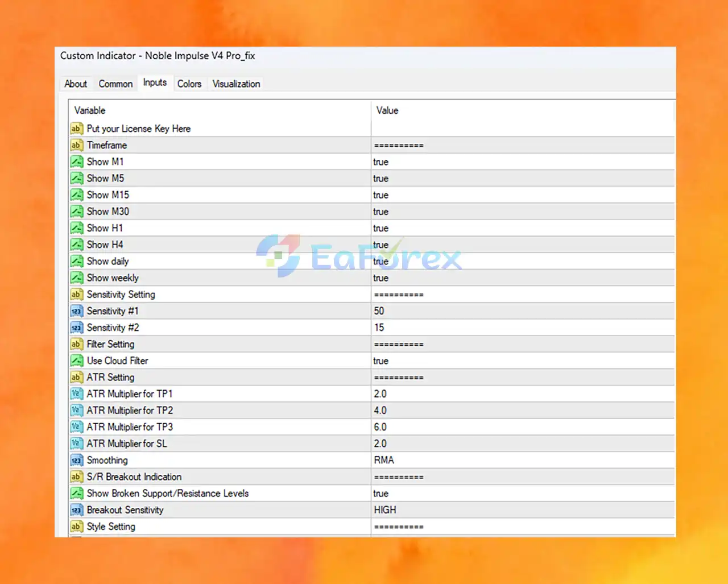
Task: Open the Colors tab
Action: coord(189,84)
